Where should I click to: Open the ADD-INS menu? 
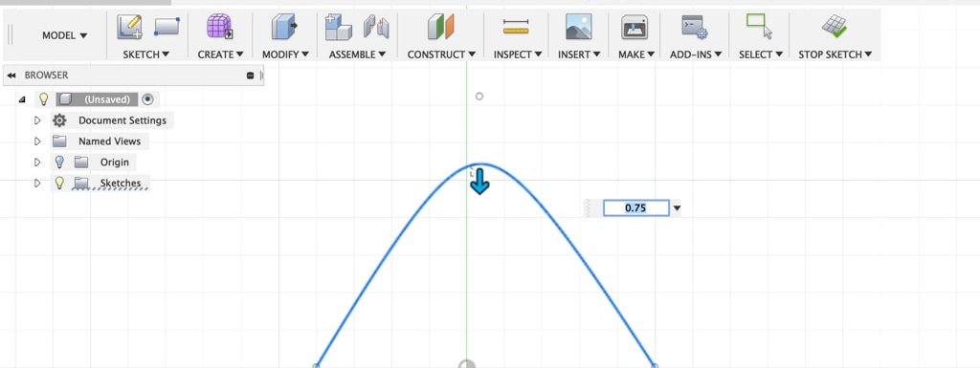click(696, 54)
